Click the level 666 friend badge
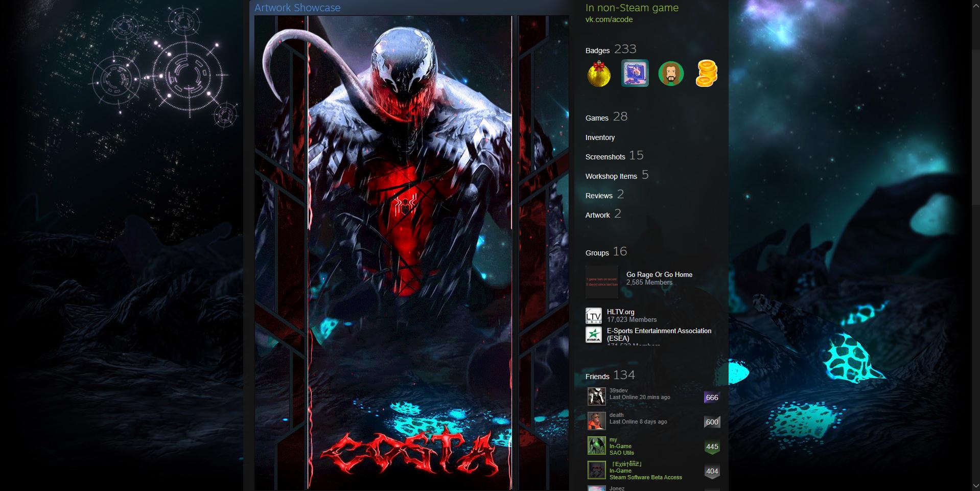This screenshot has width=980, height=491. (712, 398)
